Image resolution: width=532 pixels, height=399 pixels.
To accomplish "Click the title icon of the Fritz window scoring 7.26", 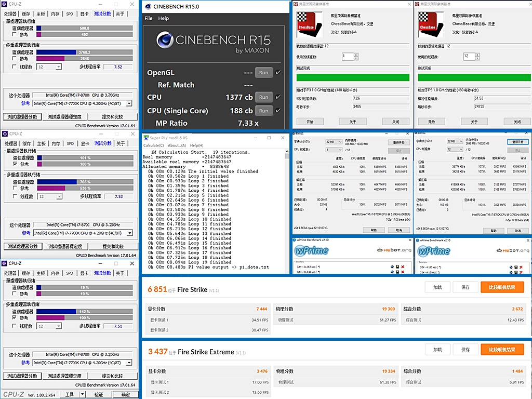I will pyautogui.click(x=296, y=4).
